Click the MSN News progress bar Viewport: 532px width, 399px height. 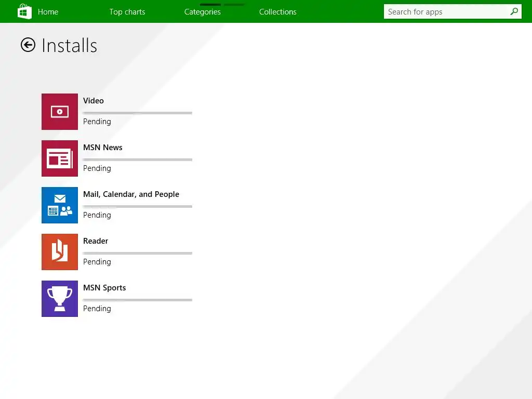tap(138, 160)
